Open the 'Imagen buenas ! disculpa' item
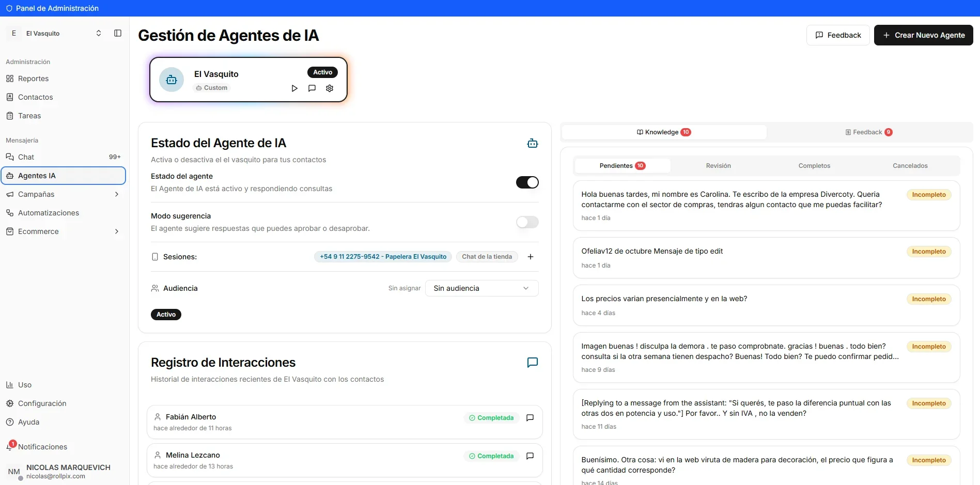980x485 pixels. tap(766, 357)
